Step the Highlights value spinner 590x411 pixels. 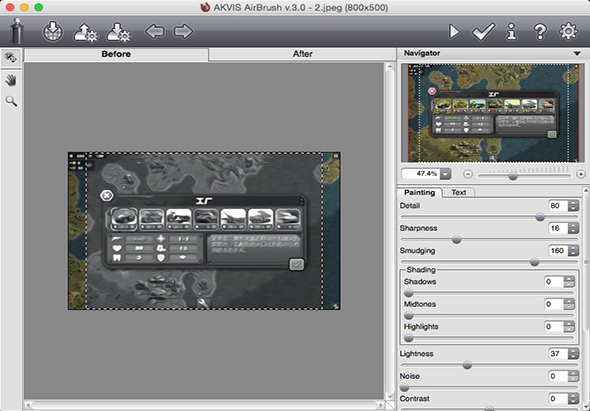tap(569, 327)
